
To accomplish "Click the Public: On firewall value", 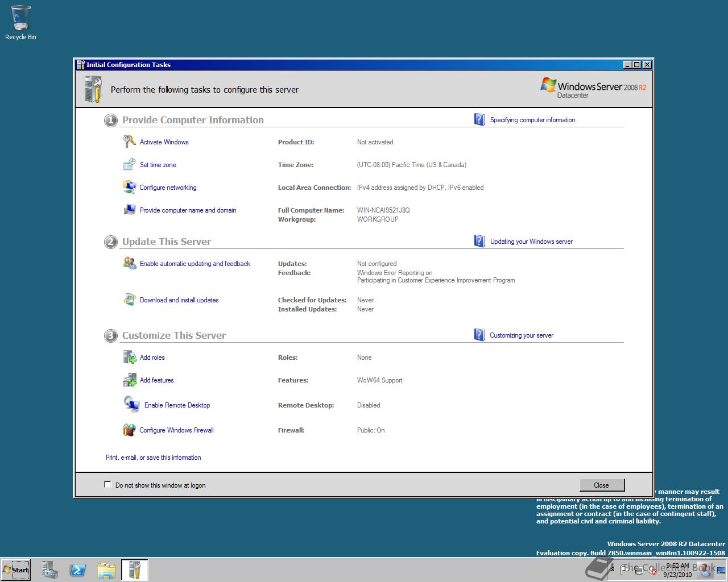I will [371, 430].
